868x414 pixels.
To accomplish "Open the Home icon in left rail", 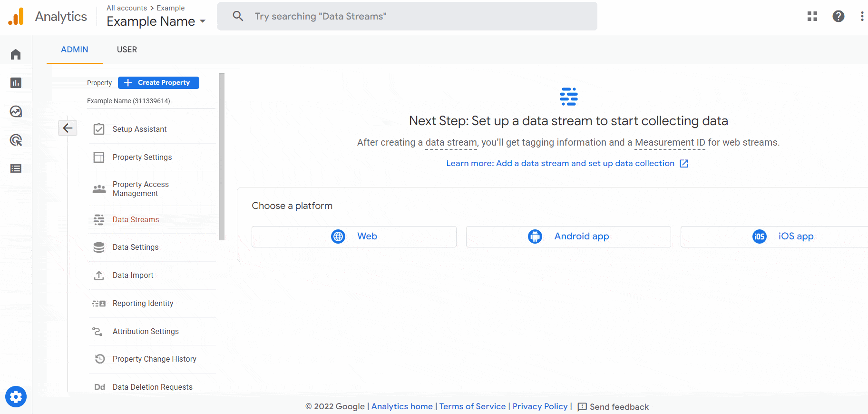I will tap(16, 54).
